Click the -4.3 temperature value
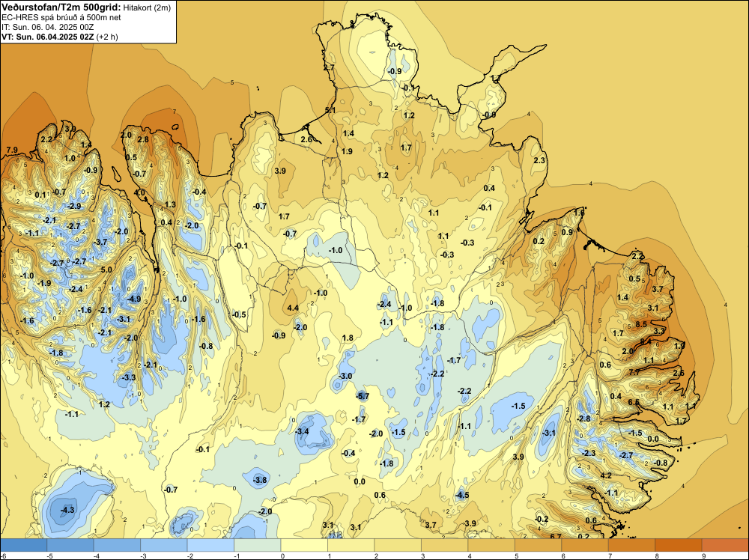749x560 pixels. (68, 510)
